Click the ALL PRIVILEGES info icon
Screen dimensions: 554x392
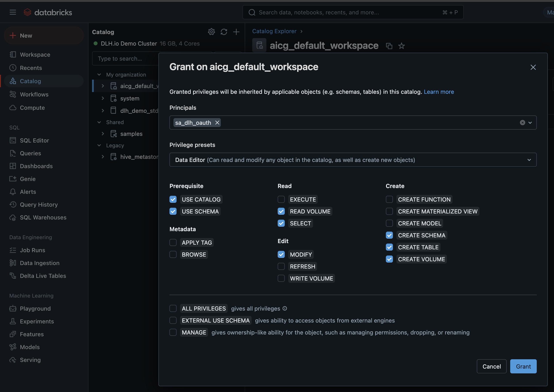(x=285, y=308)
